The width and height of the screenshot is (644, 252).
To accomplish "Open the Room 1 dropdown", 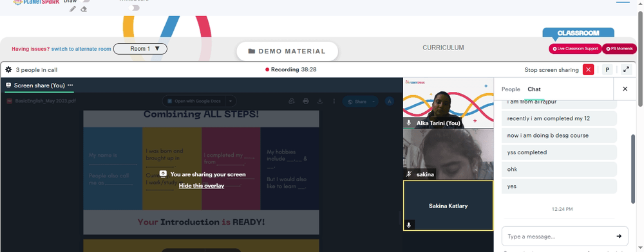I will point(140,49).
